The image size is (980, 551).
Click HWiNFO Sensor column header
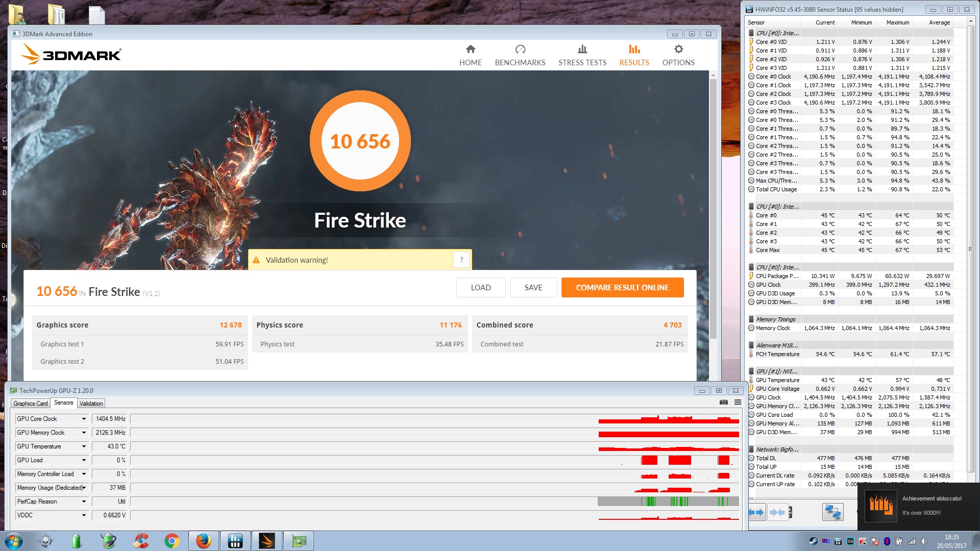click(x=773, y=22)
